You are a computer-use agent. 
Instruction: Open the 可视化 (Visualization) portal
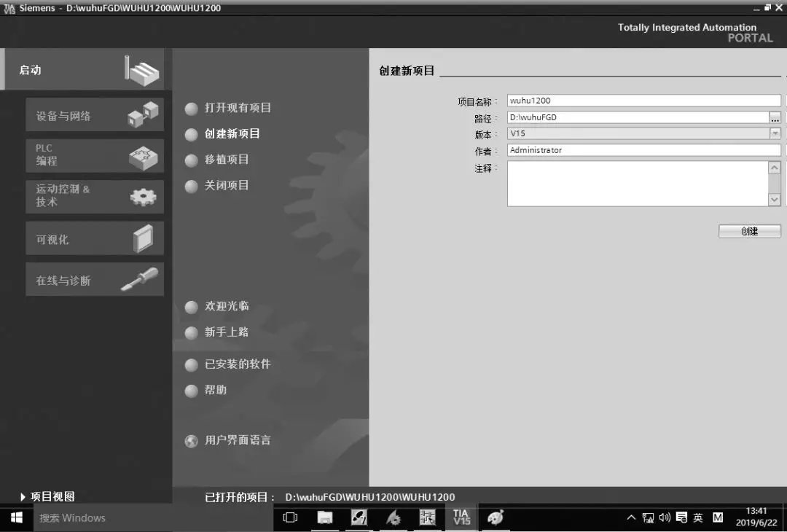(x=95, y=239)
